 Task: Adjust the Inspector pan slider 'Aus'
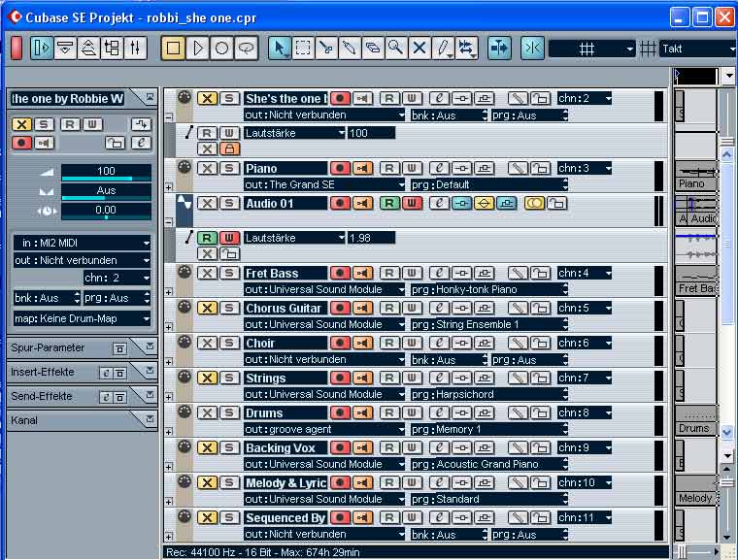point(106,191)
